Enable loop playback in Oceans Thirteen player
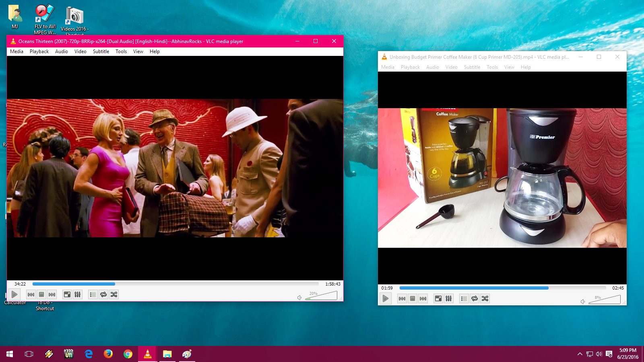 pyautogui.click(x=103, y=294)
